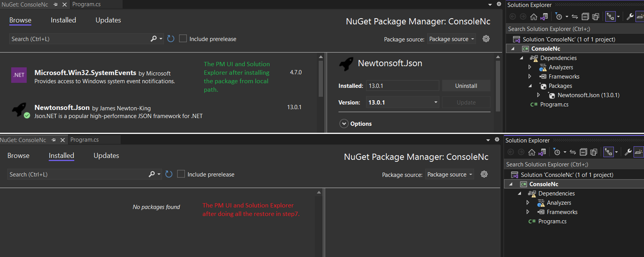Expand Frameworks node in lower Solution Explorer
Image resolution: width=644 pixels, height=257 pixels.
pyautogui.click(x=528, y=212)
